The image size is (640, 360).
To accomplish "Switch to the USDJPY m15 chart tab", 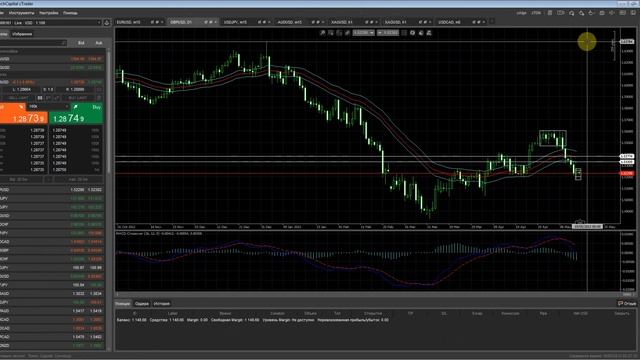I will [235, 22].
